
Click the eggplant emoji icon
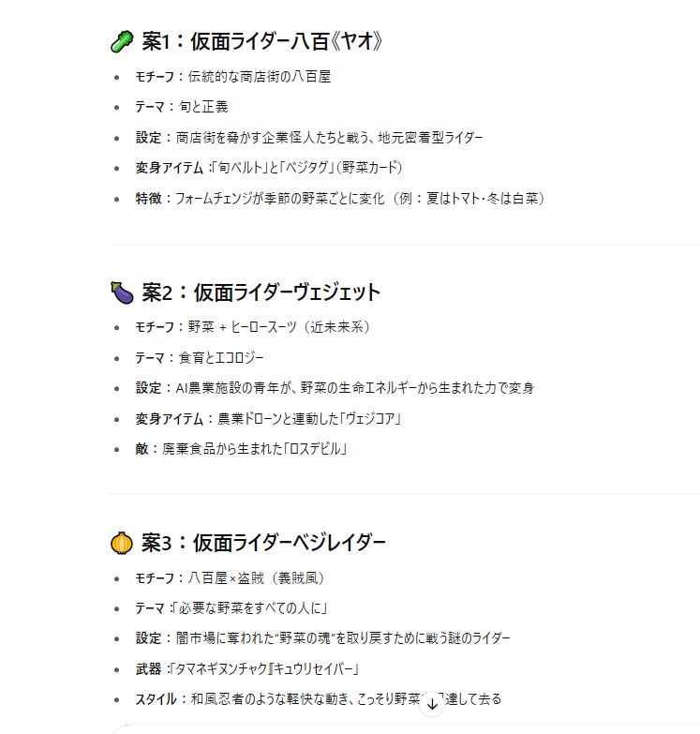122,292
